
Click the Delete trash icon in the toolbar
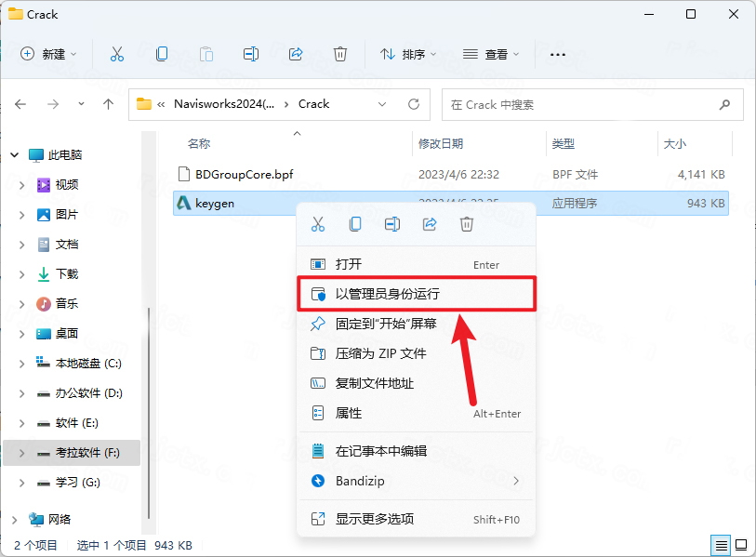340,54
